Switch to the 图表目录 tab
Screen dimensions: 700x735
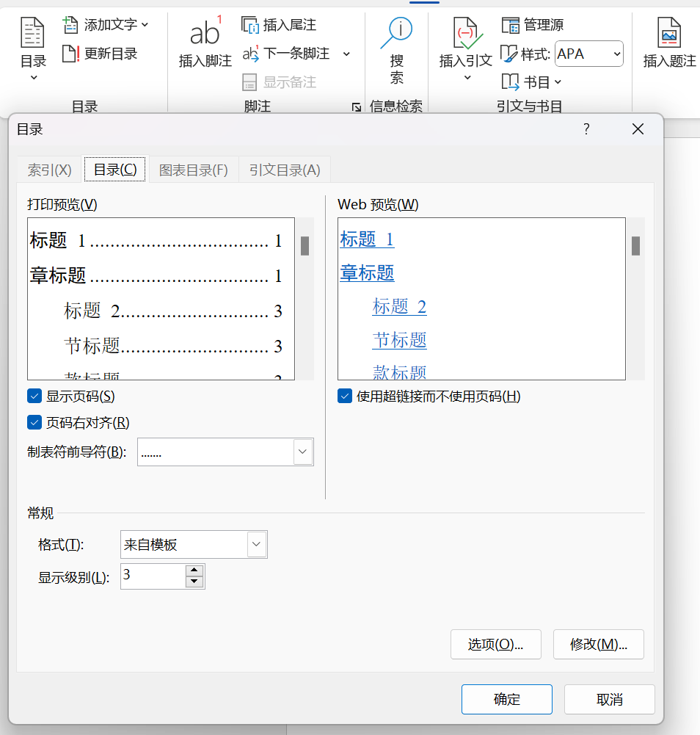click(194, 170)
